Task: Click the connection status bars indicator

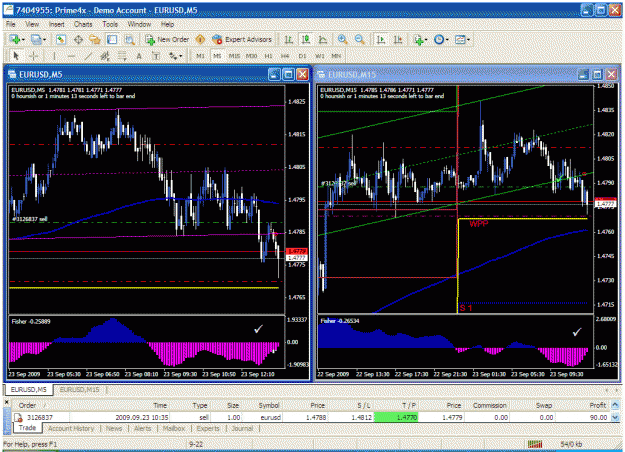Action: point(535,444)
